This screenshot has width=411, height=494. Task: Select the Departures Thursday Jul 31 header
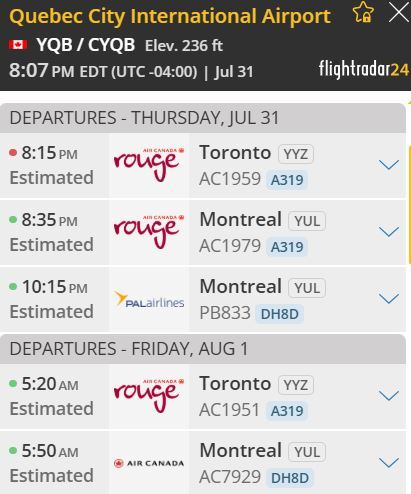point(203,118)
